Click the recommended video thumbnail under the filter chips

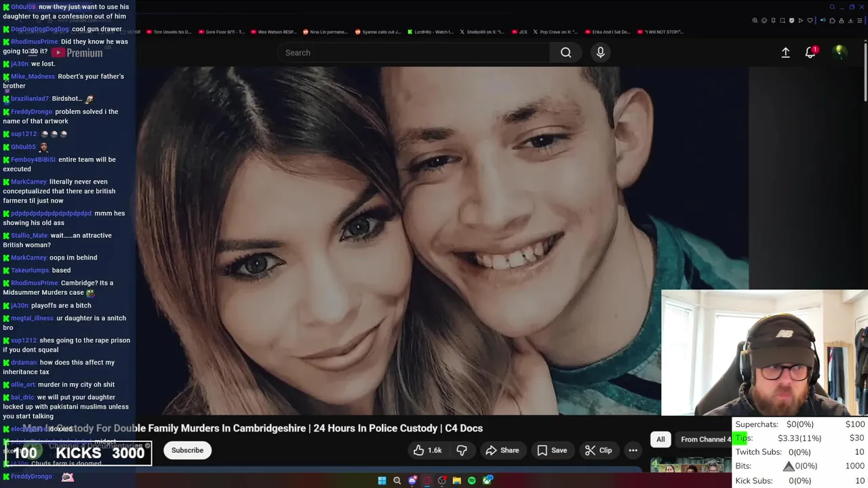click(x=690, y=466)
